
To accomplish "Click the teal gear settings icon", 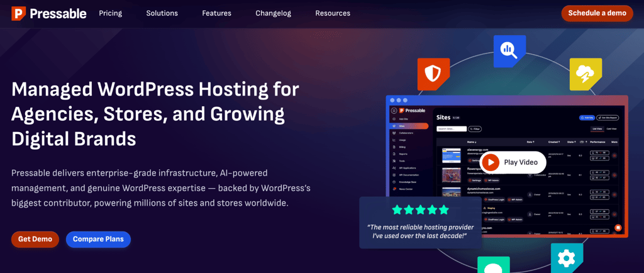I will point(567,258).
